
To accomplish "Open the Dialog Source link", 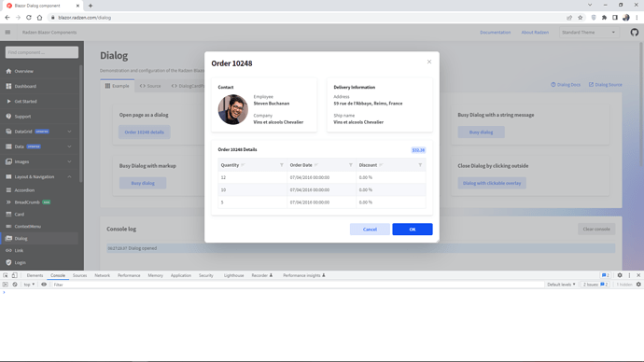I will pos(606,85).
